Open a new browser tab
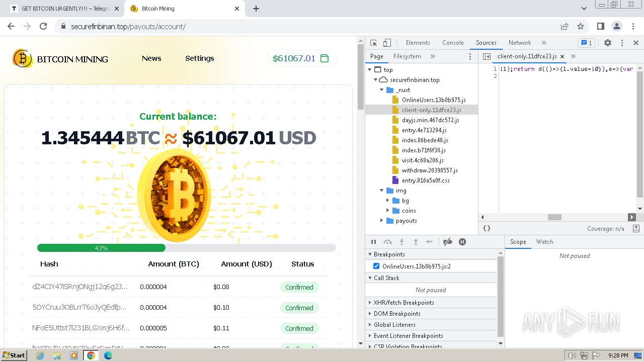Image resolution: width=644 pixels, height=362 pixels. point(256,9)
